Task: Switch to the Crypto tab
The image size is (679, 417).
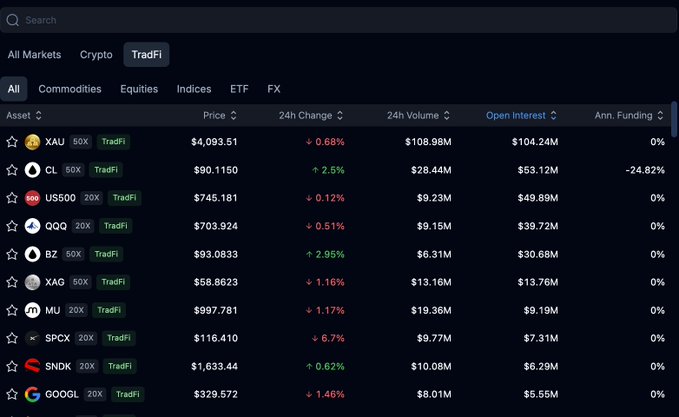Action: click(96, 55)
